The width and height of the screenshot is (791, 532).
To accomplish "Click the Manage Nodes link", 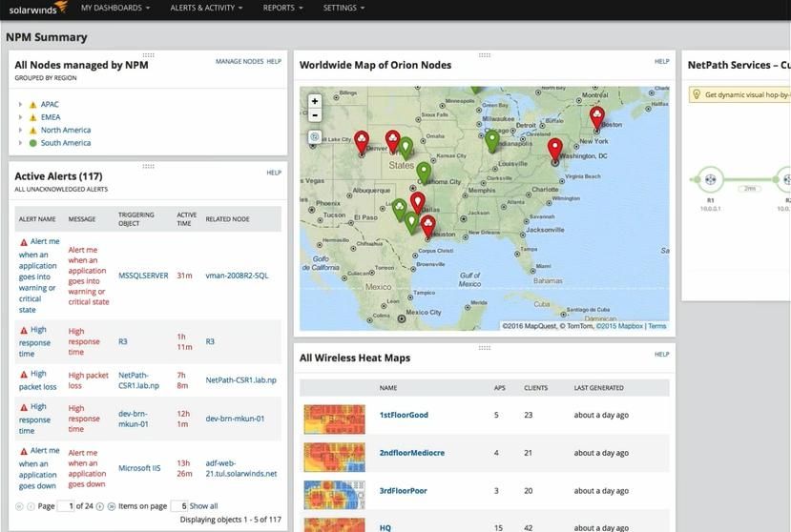I will coord(239,62).
